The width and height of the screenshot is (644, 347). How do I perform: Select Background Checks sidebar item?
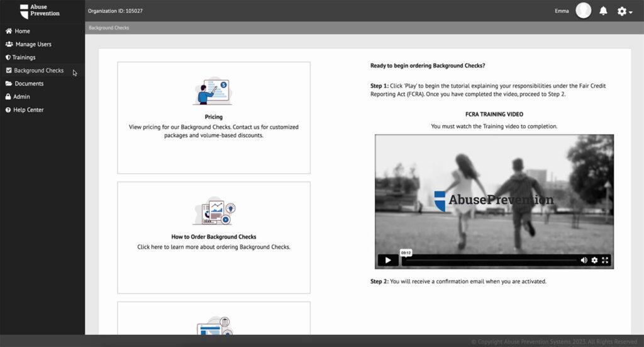[x=38, y=71]
